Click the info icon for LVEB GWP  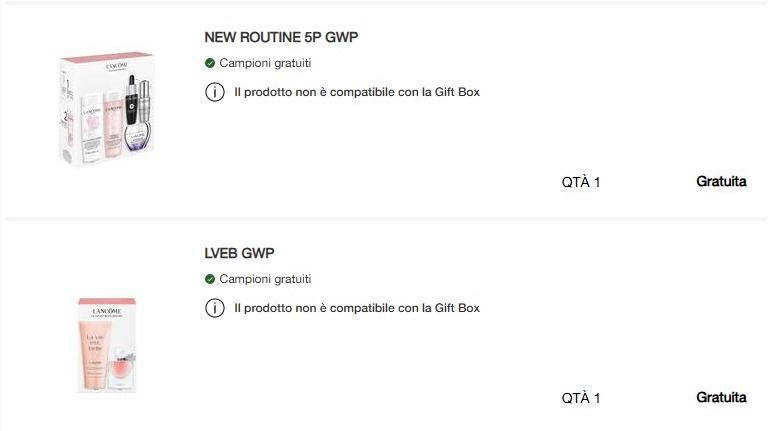click(214, 308)
